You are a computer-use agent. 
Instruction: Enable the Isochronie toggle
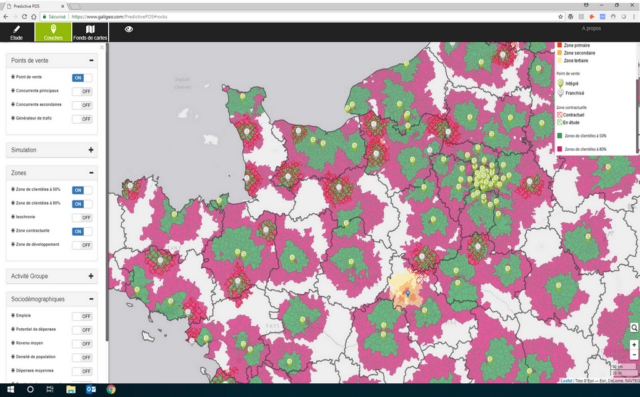point(82,217)
